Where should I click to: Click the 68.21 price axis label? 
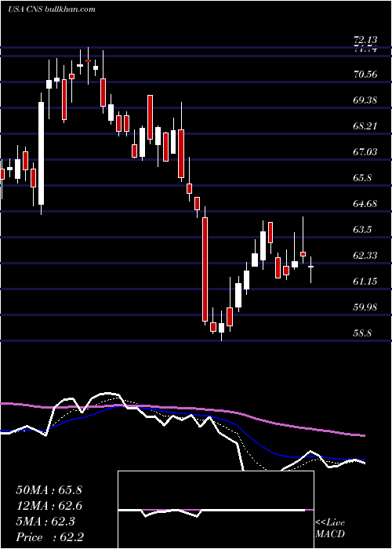coord(365,126)
